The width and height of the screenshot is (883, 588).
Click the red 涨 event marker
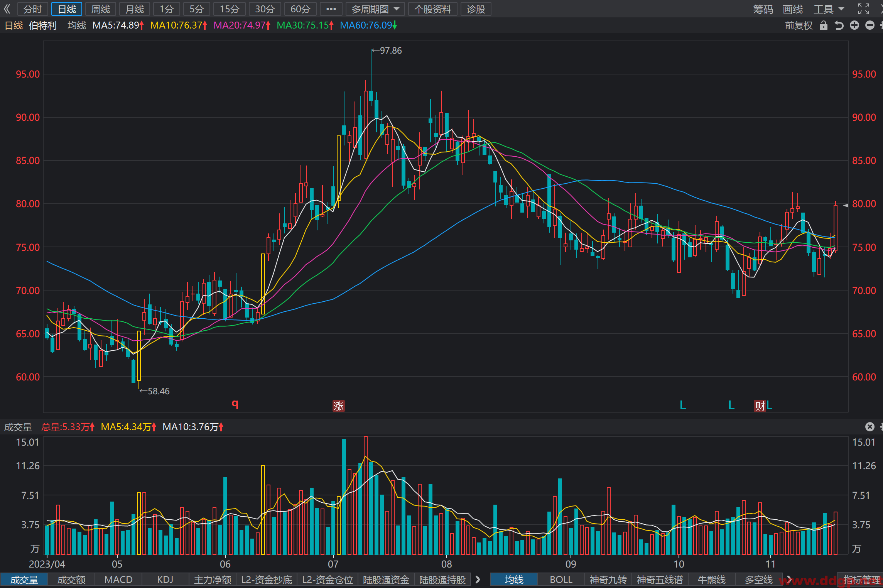coord(338,406)
